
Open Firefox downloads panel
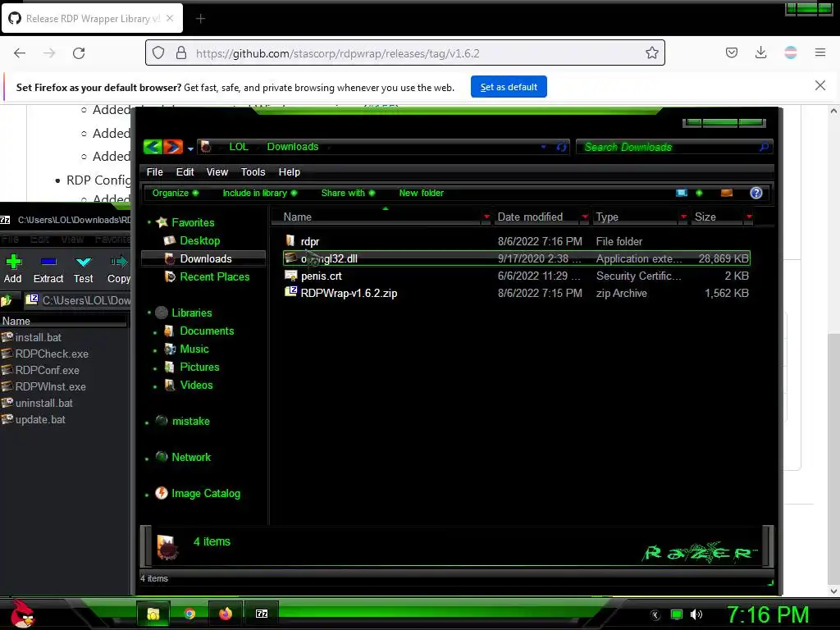coord(760,52)
